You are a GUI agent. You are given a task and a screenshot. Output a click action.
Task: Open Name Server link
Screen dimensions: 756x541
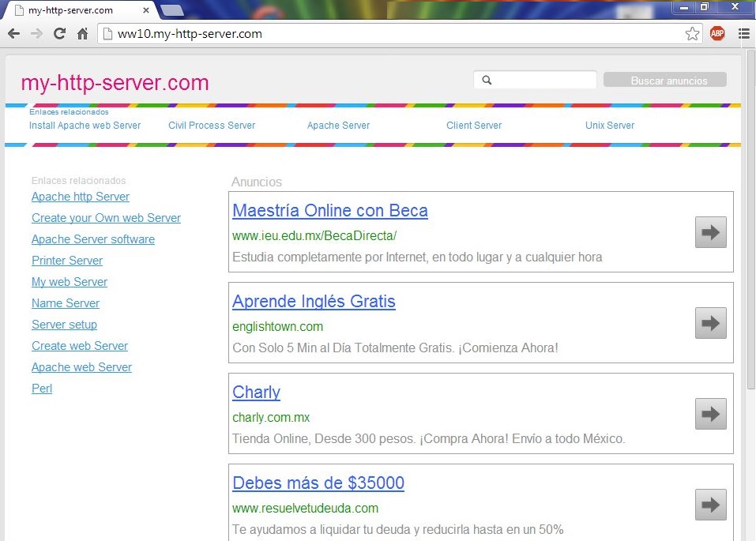(x=66, y=303)
